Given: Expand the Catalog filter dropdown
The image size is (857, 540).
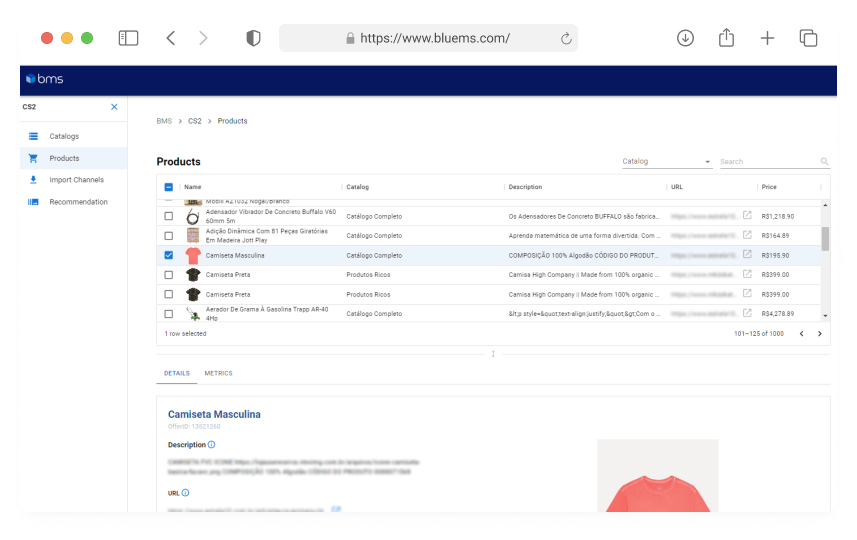Looking at the screenshot, I should 667,161.
